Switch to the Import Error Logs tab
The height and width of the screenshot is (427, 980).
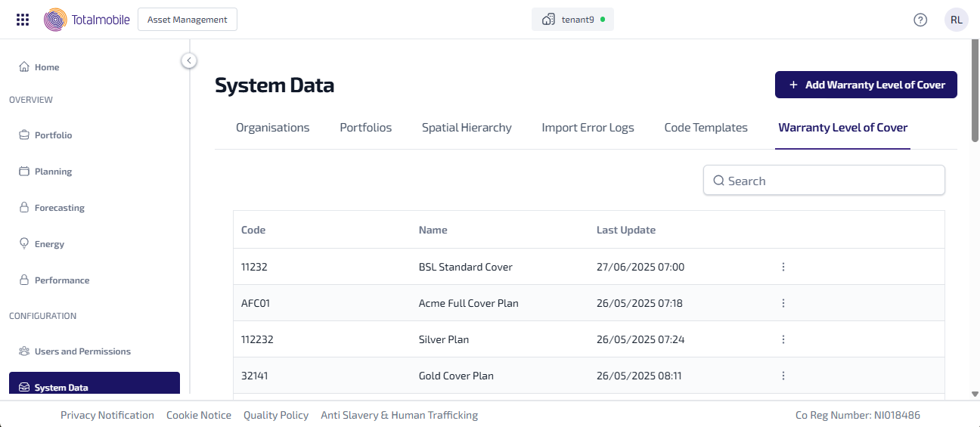588,128
